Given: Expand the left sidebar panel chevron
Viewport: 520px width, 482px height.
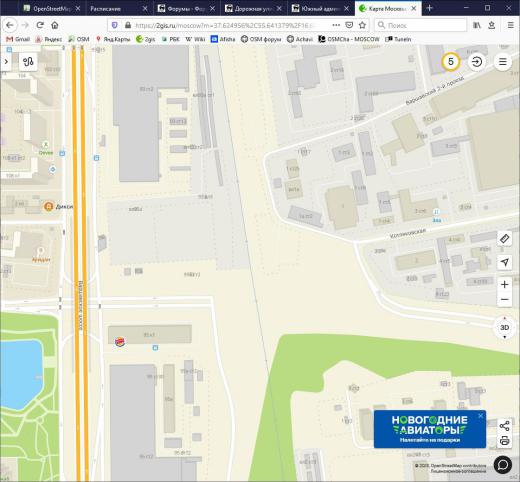Looking at the screenshot, I should point(6,62).
